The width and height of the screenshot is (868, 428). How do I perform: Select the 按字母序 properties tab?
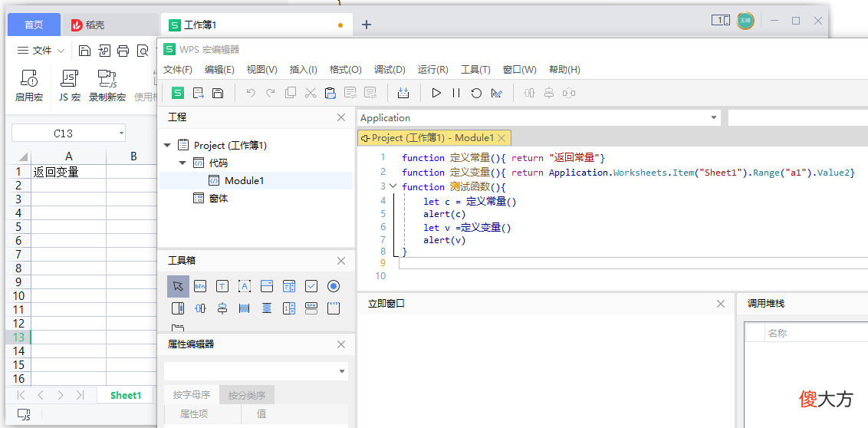pyautogui.click(x=192, y=395)
